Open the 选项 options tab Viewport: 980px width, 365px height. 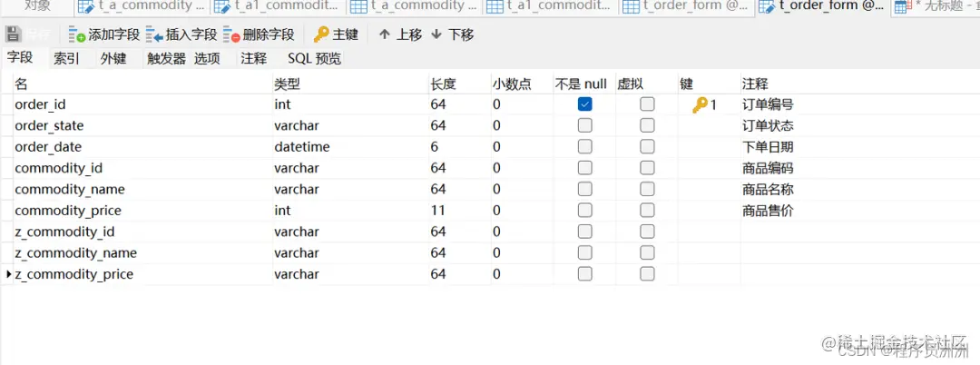click(207, 59)
